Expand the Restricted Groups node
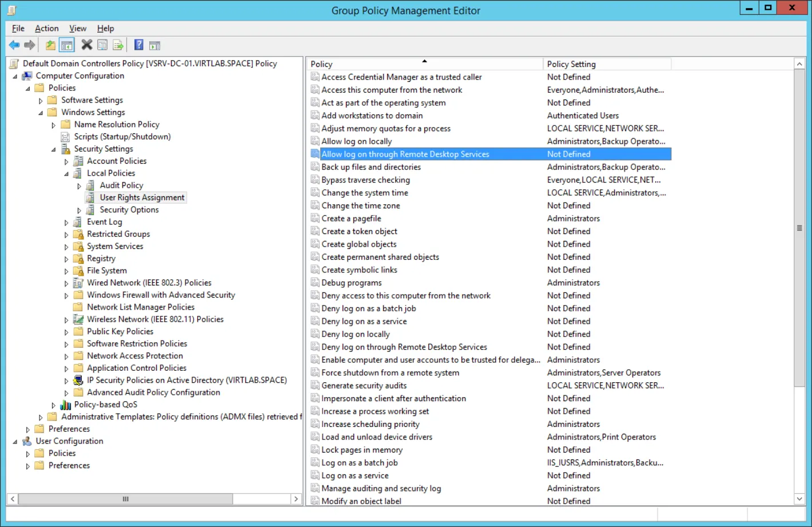 coord(66,235)
